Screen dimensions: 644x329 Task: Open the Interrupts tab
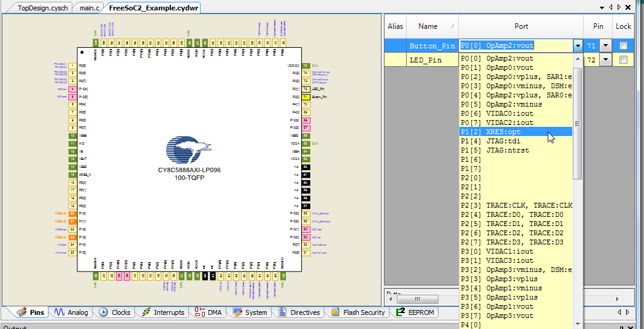[163, 312]
